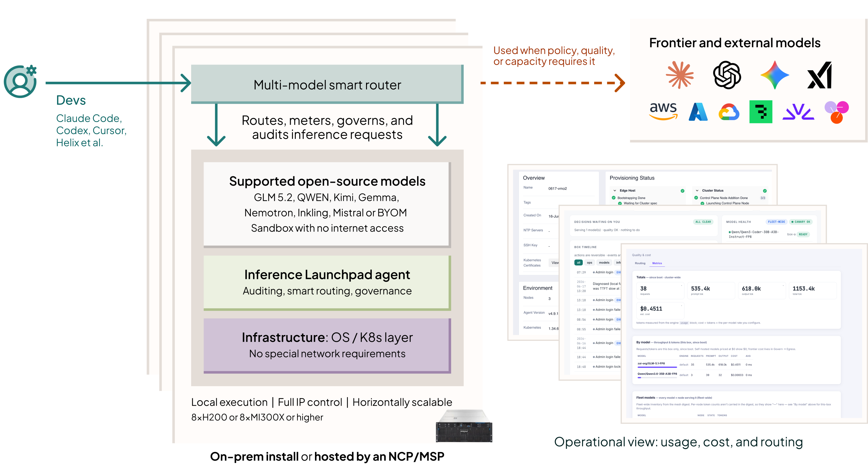Click the 'DECISIONS WAITING ON YOU' heading

click(x=597, y=222)
